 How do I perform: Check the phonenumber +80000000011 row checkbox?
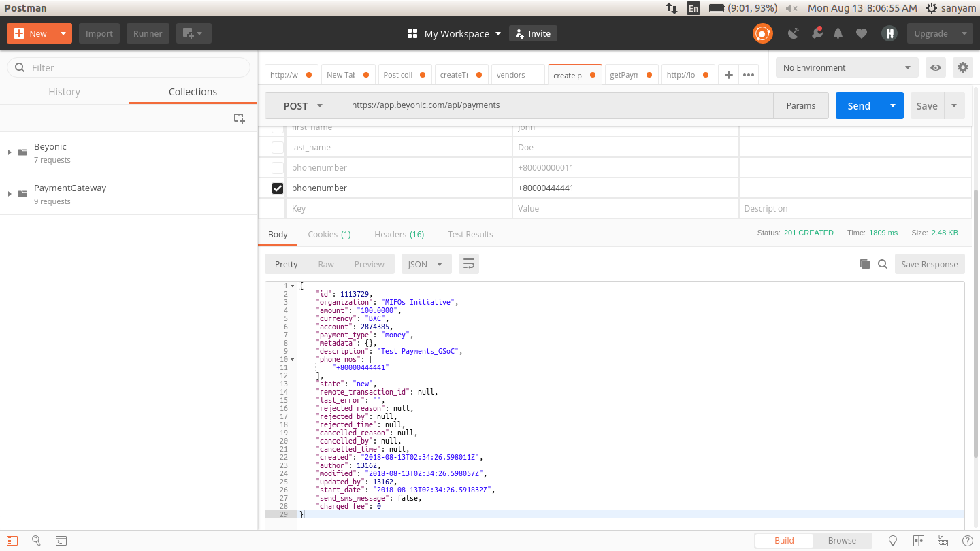[x=278, y=167]
